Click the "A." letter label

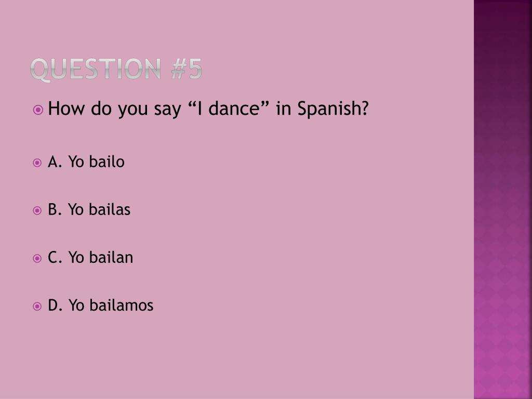point(55,162)
